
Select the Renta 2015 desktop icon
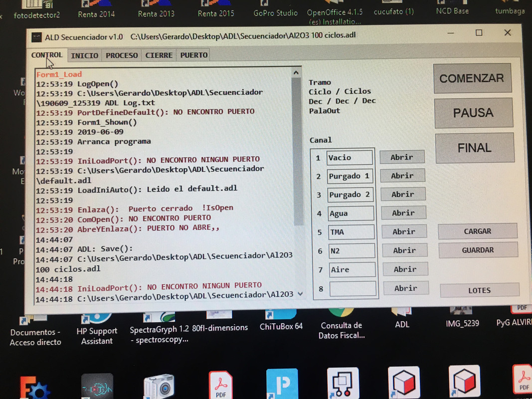pos(216,9)
